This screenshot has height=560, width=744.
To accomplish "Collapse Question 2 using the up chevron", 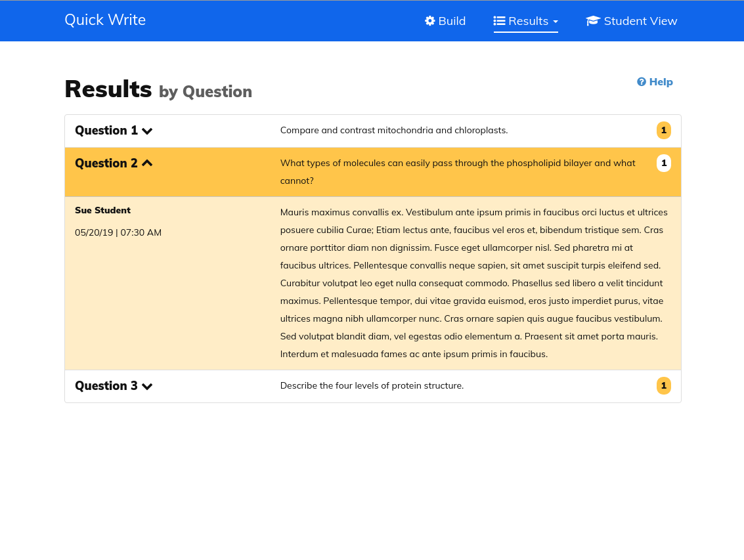I will [x=147, y=163].
